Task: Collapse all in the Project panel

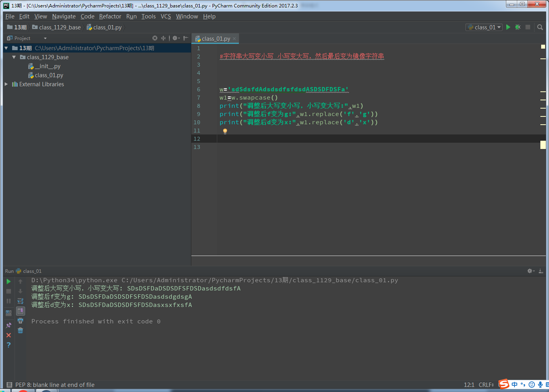Action: (x=163, y=38)
